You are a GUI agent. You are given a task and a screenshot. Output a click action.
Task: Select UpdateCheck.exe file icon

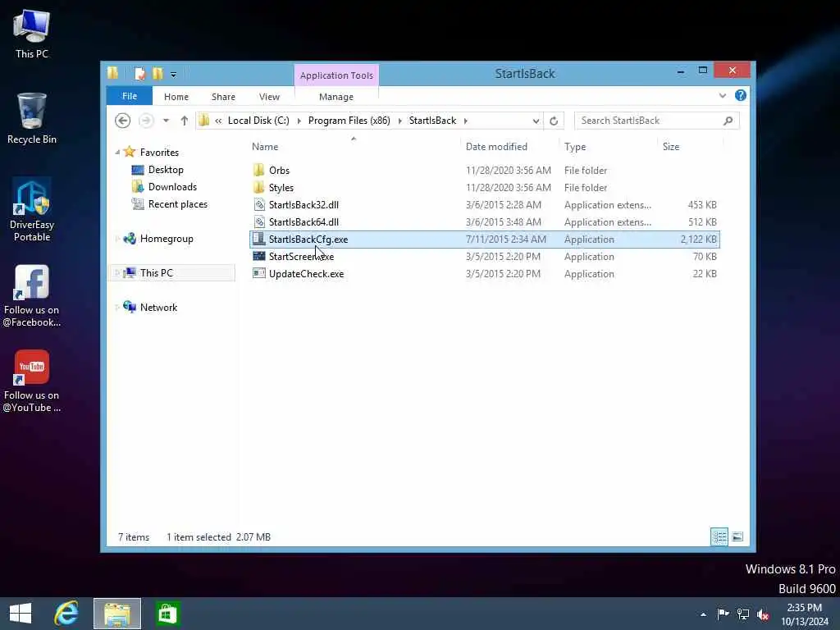(258, 273)
